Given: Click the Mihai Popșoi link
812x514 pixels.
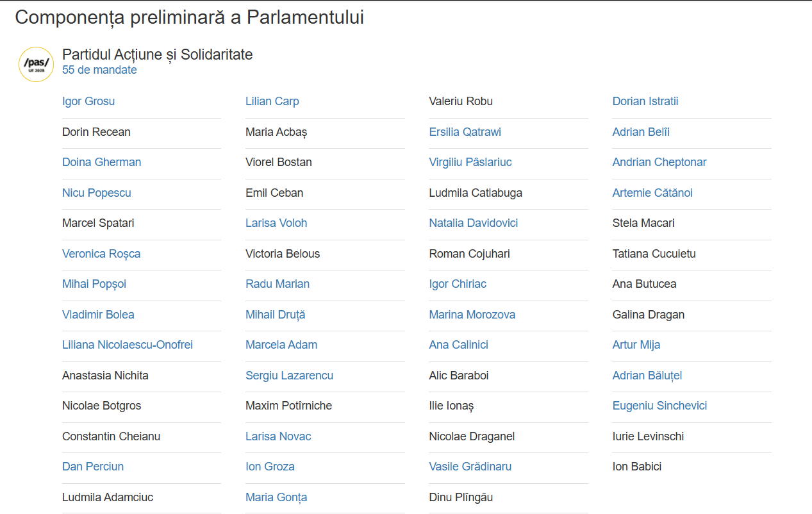Looking at the screenshot, I should (94, 284).
